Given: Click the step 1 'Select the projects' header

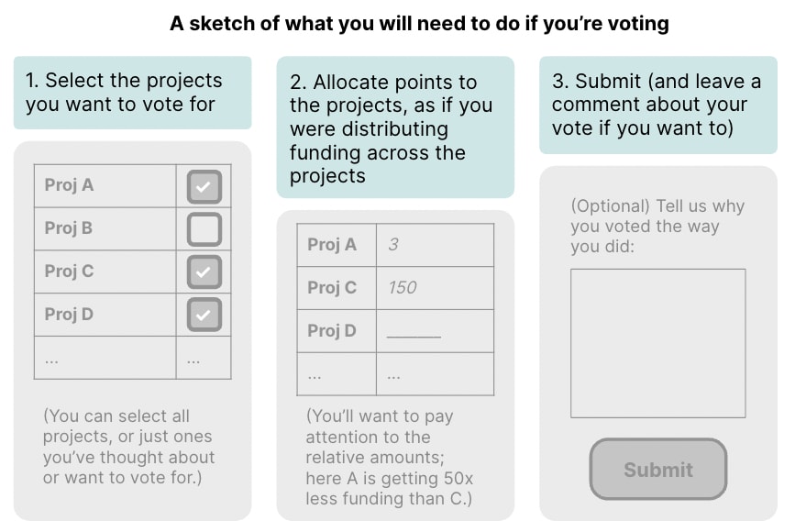Looking at the screenshot, I should point(132,93).
